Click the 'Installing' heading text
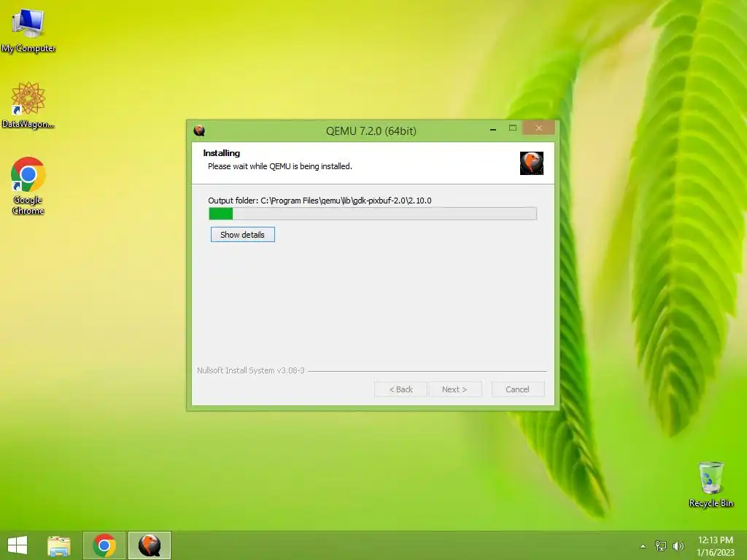The width and height of the screenshot is (747, 560). 222,153
